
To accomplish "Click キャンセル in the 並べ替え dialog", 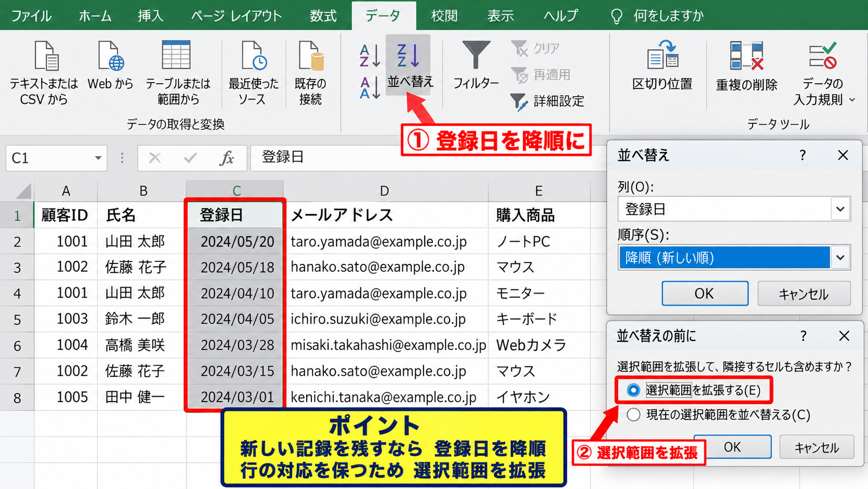I will click(x=804, y=294).
